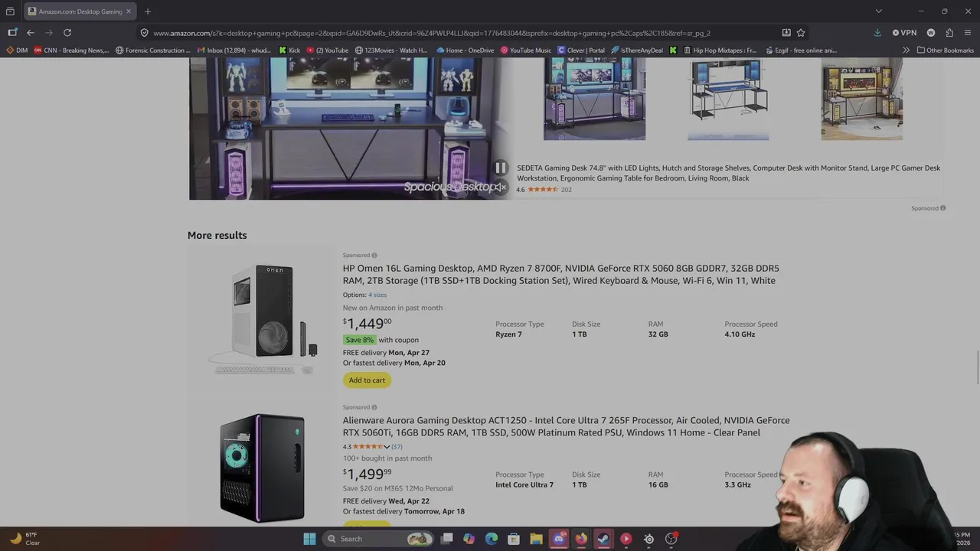Click HP Omen $1,449 price

point(367,324)
